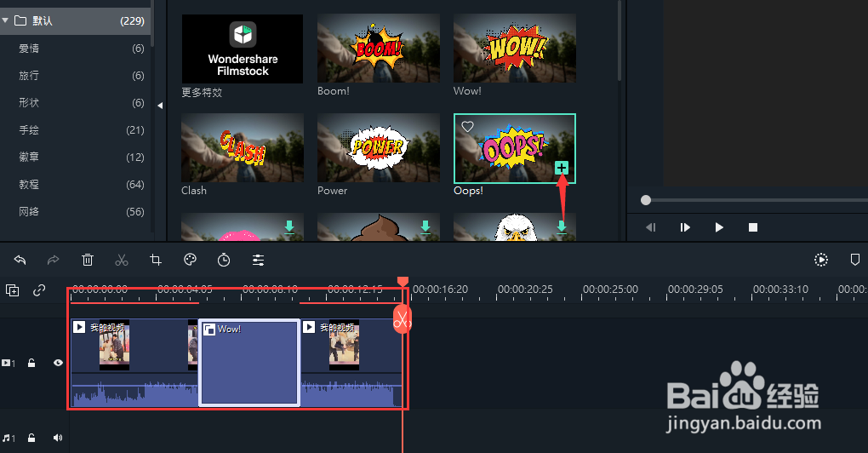The height and width of the screenshot is (453, 868).
Task: Open the adjust settings sliders icon
Action: pyautogui.click(x=258, y=260)
